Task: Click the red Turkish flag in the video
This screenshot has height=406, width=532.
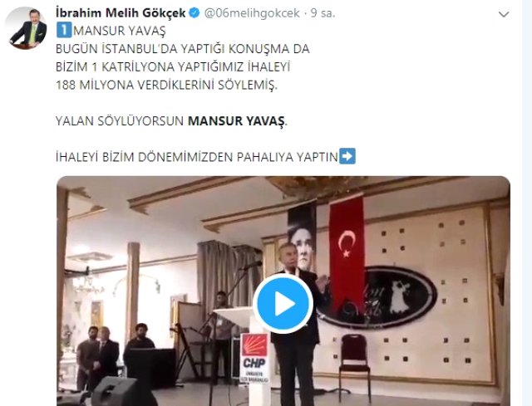Action: (x=347, y=252)
